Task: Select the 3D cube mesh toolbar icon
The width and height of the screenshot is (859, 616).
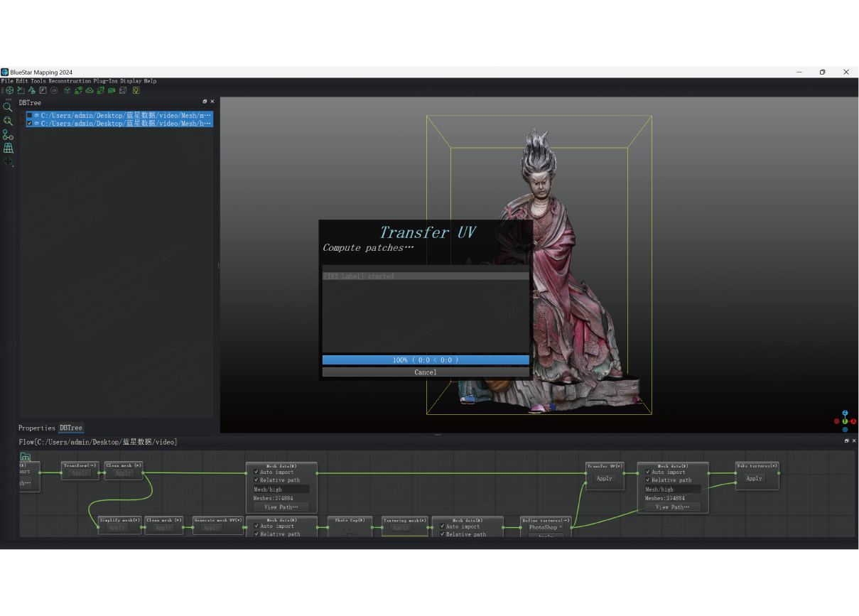Action: pyautogui.click(x=67, y=90)
